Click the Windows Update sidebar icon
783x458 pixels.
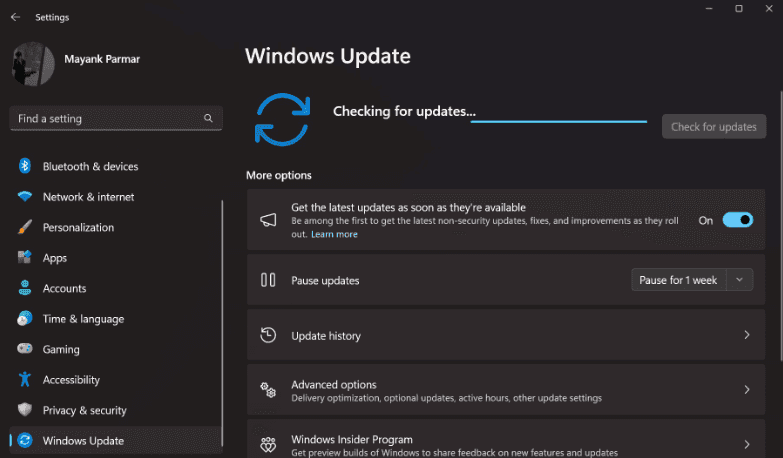(24, 440)
